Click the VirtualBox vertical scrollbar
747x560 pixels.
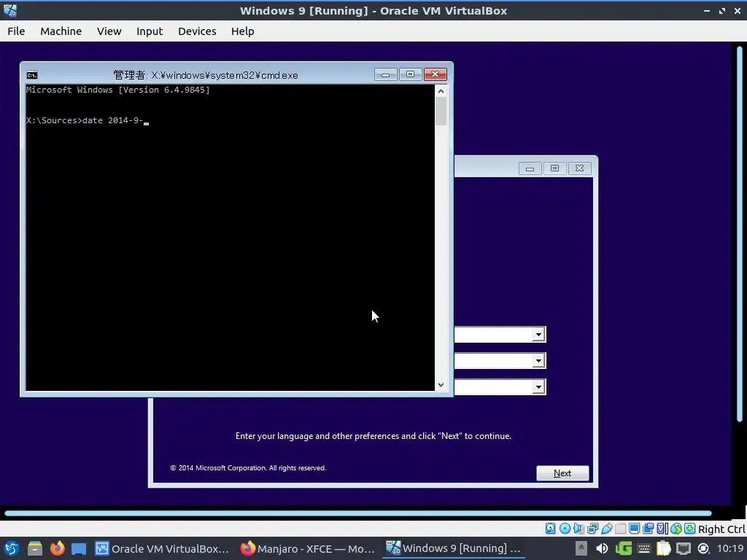pos(740,234)
